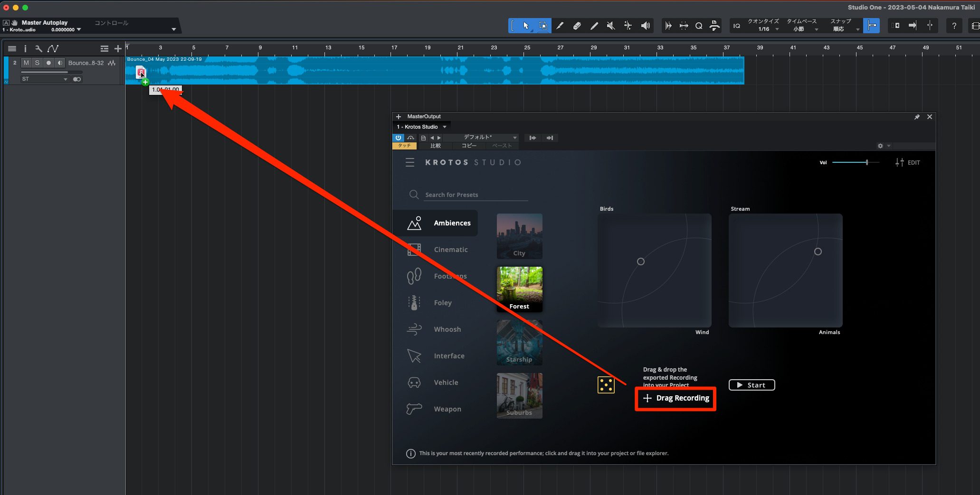Open the デフォルト preset dropdown
Image resolution: width=980 pixels, height=495 pixels.
481,138
